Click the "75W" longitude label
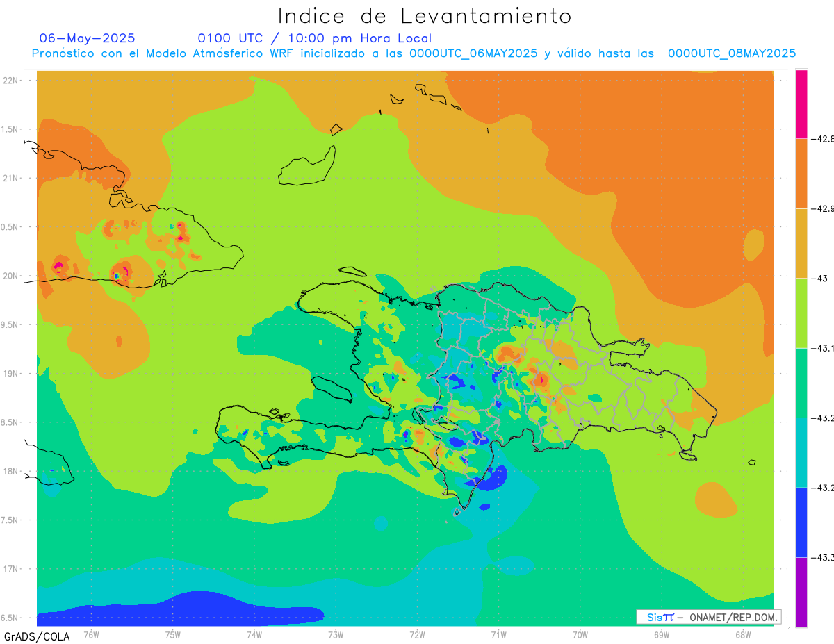 point(172,634)
